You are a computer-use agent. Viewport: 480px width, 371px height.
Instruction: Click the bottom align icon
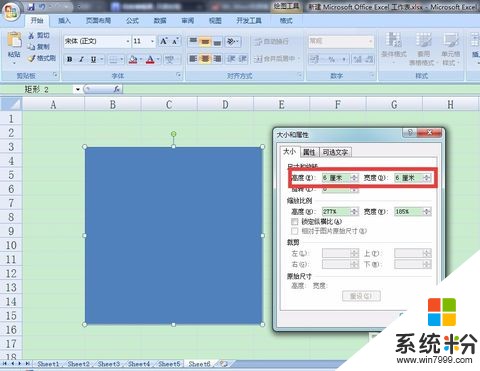pyautogui.click(x=217, y=42)
